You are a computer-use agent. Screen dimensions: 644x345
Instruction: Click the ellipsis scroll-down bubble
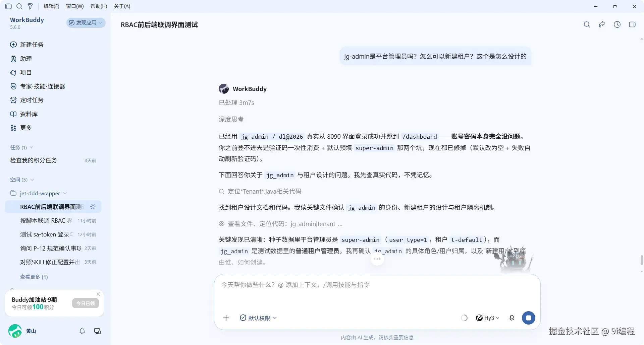click(377, 259)
